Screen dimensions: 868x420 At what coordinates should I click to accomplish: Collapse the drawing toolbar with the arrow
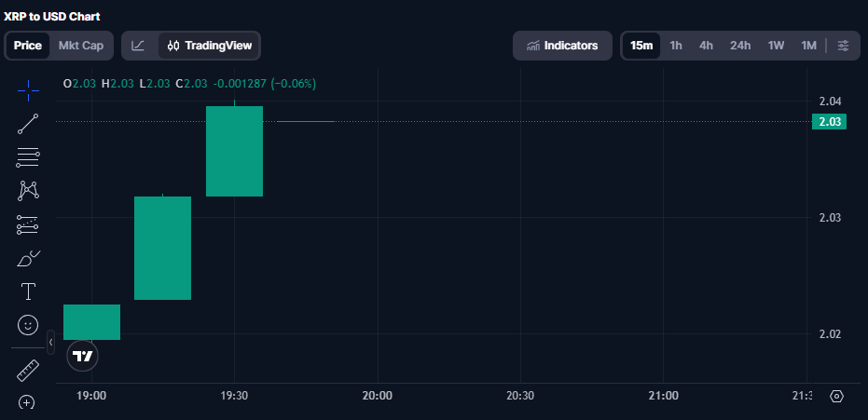pyautogui.click(x=51, y=342)
